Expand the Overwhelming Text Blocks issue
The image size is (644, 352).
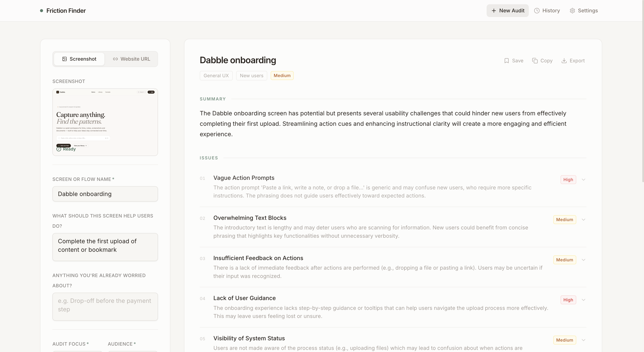584,220
